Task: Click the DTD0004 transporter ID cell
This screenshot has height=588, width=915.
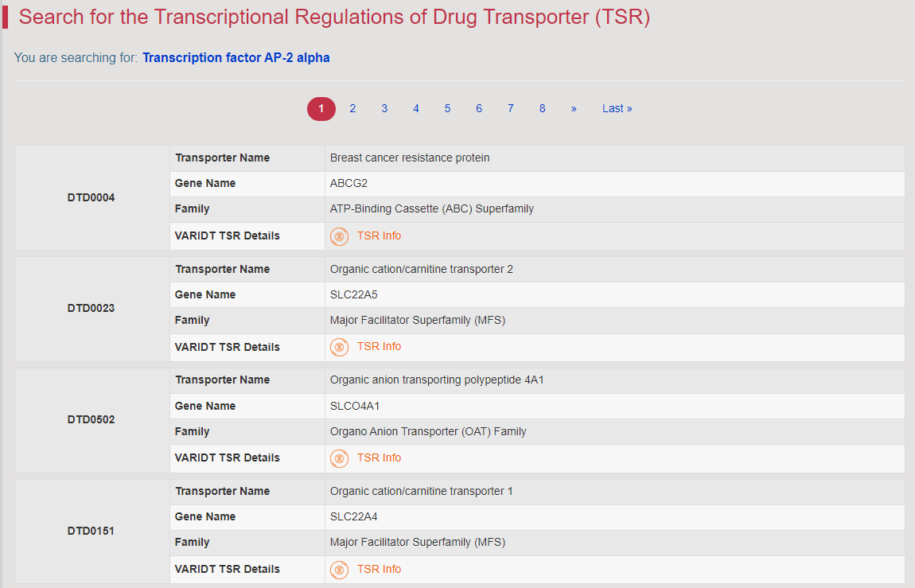Action: pos(91,198)
